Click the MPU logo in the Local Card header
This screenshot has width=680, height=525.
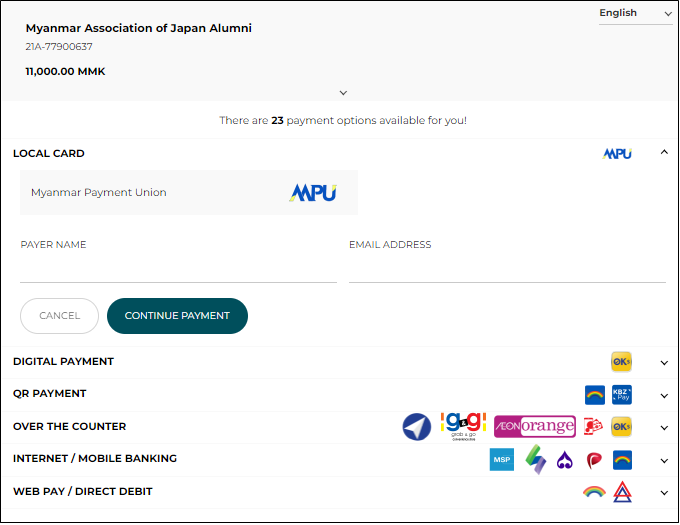(617, 154)
